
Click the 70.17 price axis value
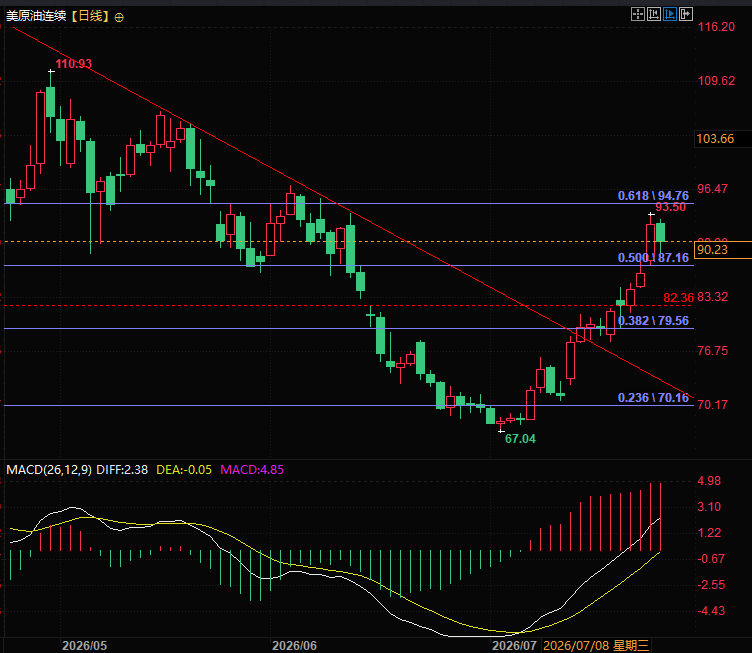tap(712, 405)
